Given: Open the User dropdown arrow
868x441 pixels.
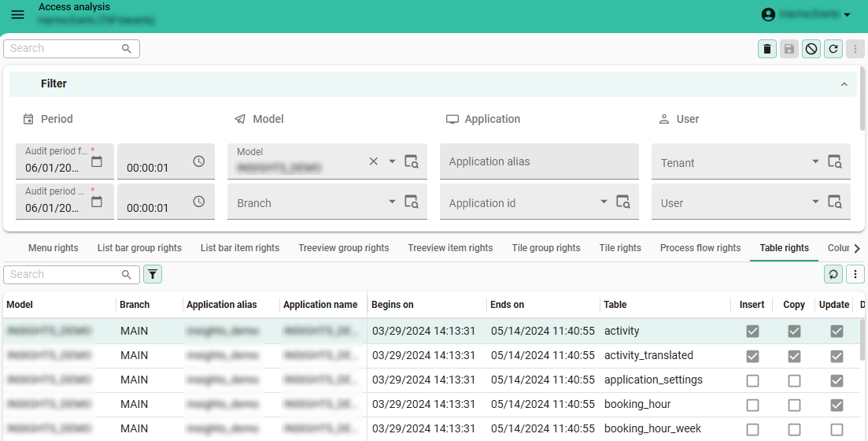Looking at the screenshot, I should 815,202.
